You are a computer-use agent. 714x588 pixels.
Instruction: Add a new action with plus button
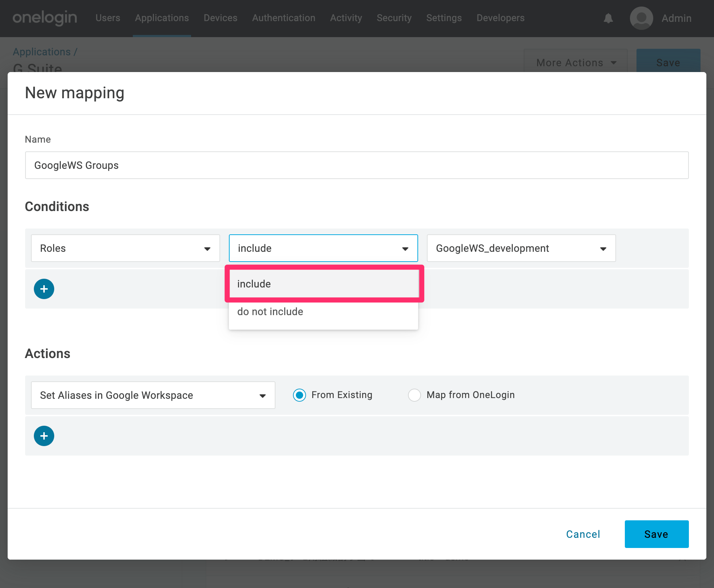pyautogui.click(x=44, y=436)
